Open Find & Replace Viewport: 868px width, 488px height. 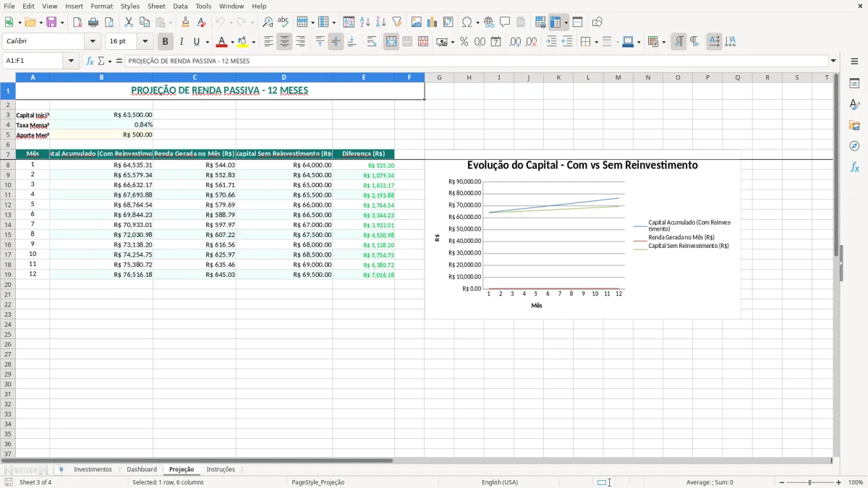[268, 22]
